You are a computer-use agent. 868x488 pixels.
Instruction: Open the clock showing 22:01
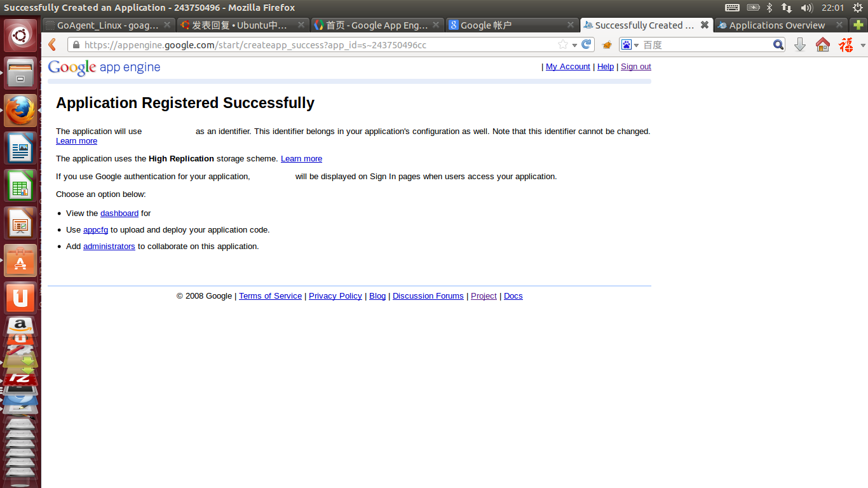pyautogui.click(x=832, y=8)
